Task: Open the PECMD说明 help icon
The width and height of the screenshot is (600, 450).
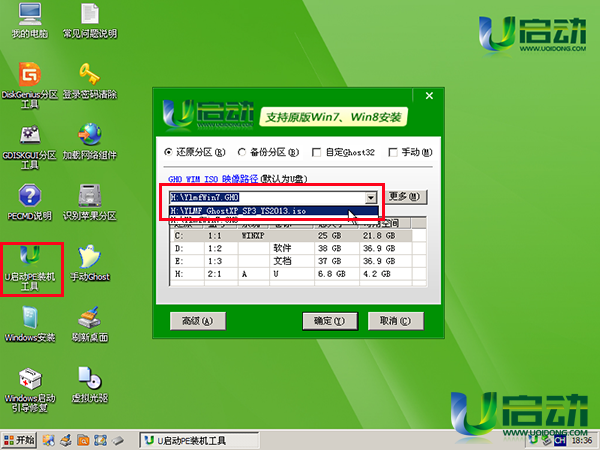Action: click(30, 196)
